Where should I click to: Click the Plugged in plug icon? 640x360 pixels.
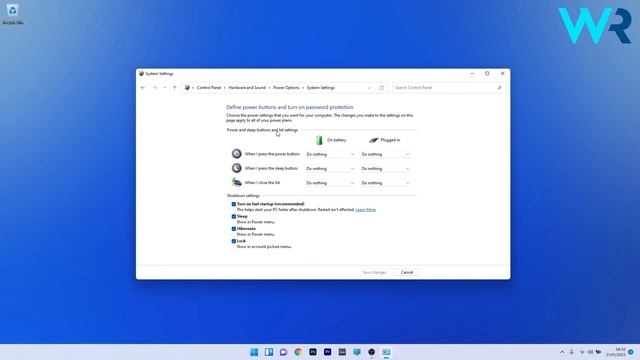pos(373,140)
